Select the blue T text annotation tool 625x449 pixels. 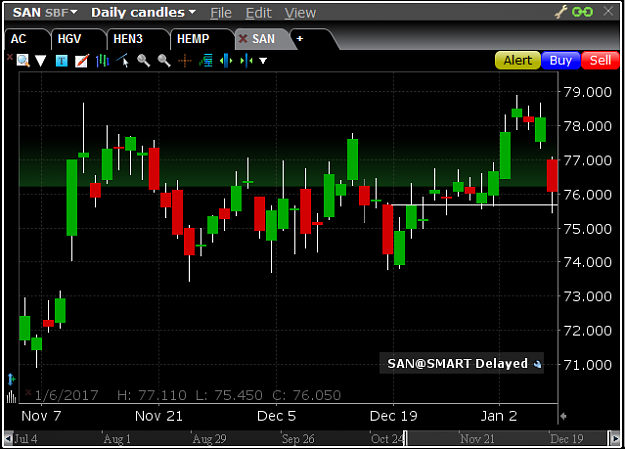(x=61, y=61)
